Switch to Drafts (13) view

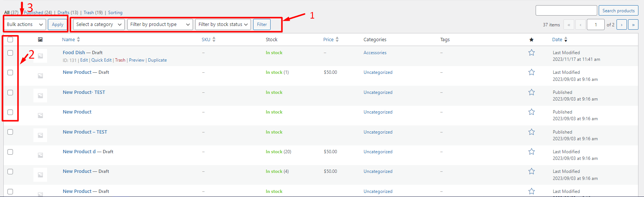pos(68,13)
